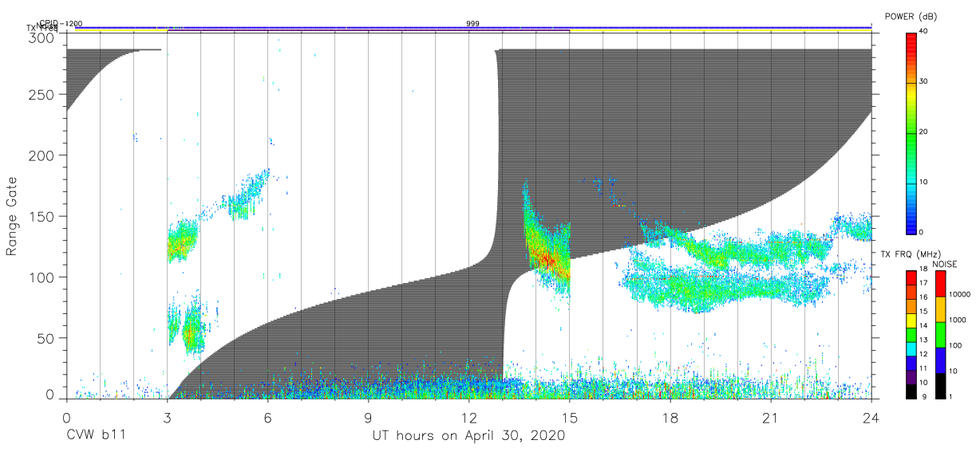Image resolution: width=980 pixels, height=452 pixels.
Task: Click the 24 tick on UT hours axis
Action: 871,417
